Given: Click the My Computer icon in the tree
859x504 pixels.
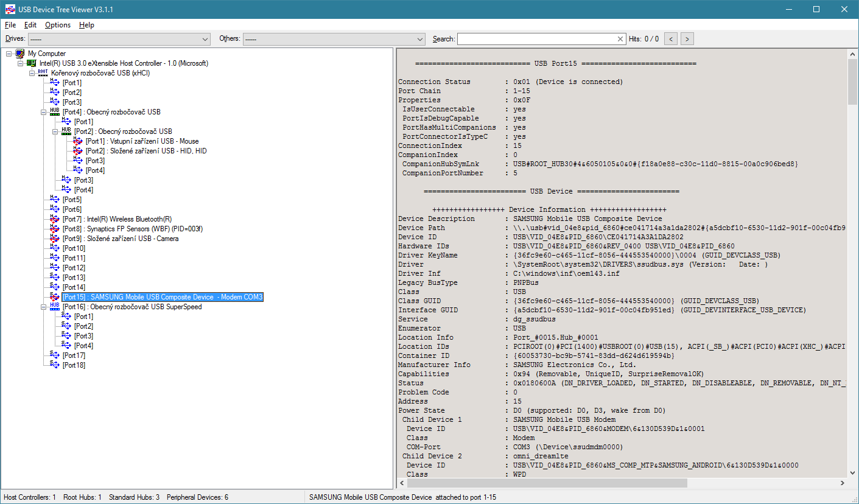Looking at the screenshot, I should (x=21, y=54).
